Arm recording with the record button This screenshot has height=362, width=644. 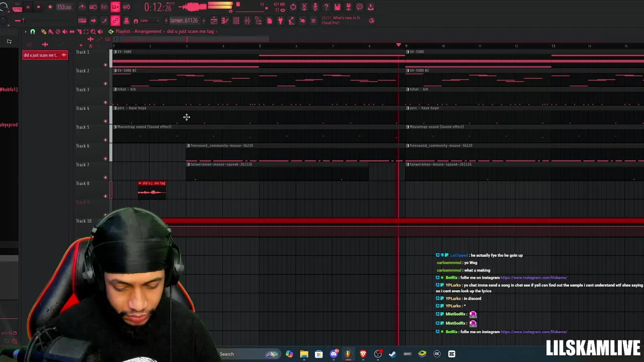[50, 7]
